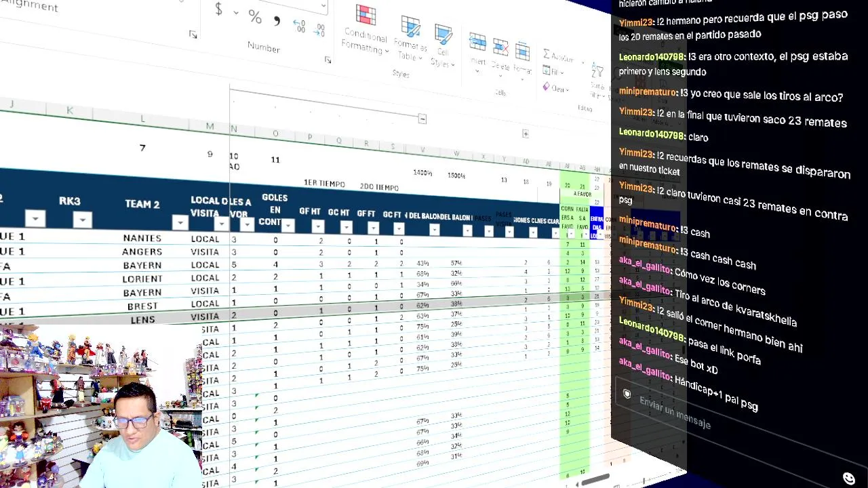Click the TEAM 2 header cell
Screen dimensions: 868x488
pyautogui.click(x=142, y=203)
